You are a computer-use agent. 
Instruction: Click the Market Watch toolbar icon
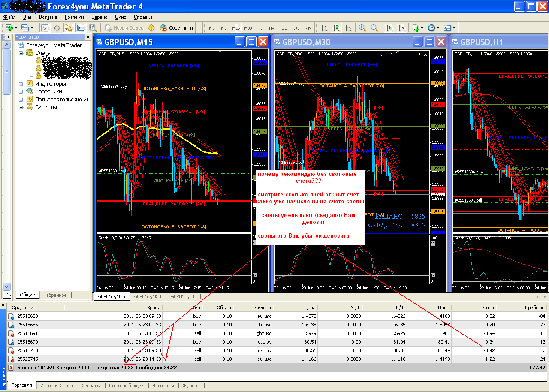(x=45, y=28)
